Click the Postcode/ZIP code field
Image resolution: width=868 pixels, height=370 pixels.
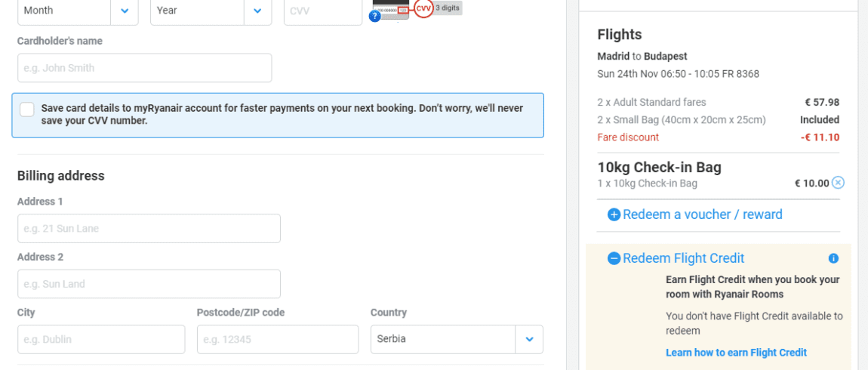[x=278, y=339]
